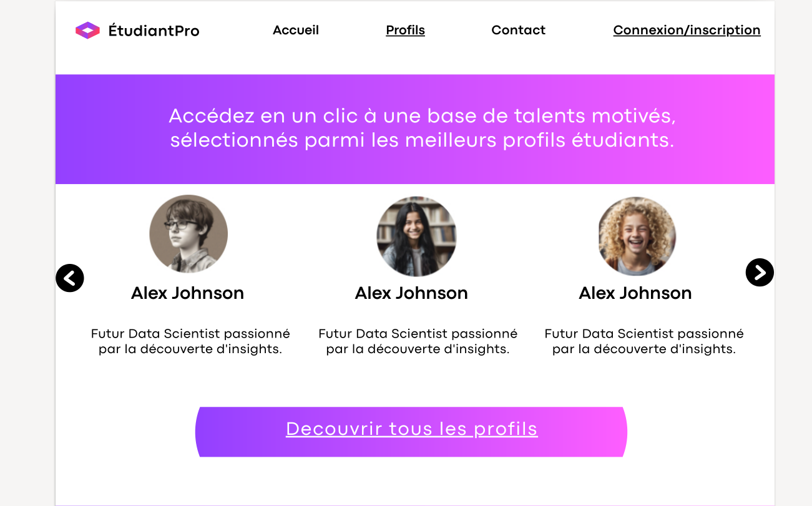The image size is (812, 506).
Task: Select the photo of the boy with glasses
Action: tap(188, 234)
